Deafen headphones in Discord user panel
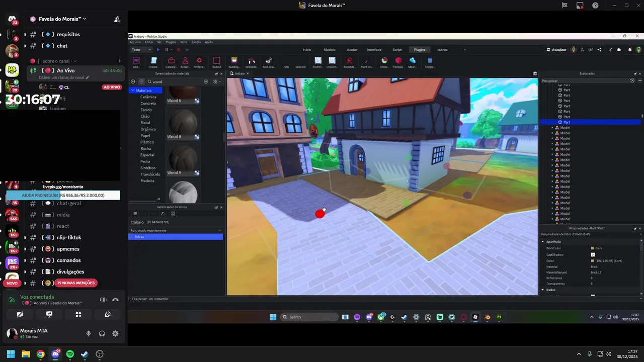 click(x=102, y=333)
